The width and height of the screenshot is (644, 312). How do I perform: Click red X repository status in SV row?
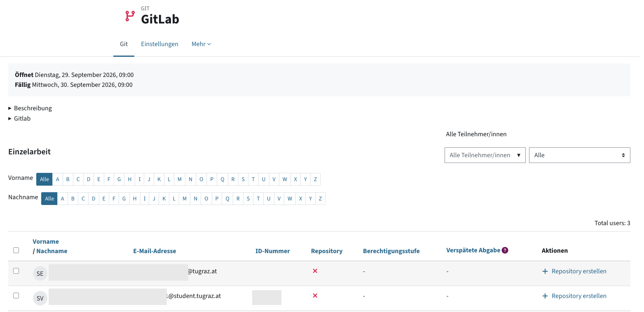click(315, 296)
